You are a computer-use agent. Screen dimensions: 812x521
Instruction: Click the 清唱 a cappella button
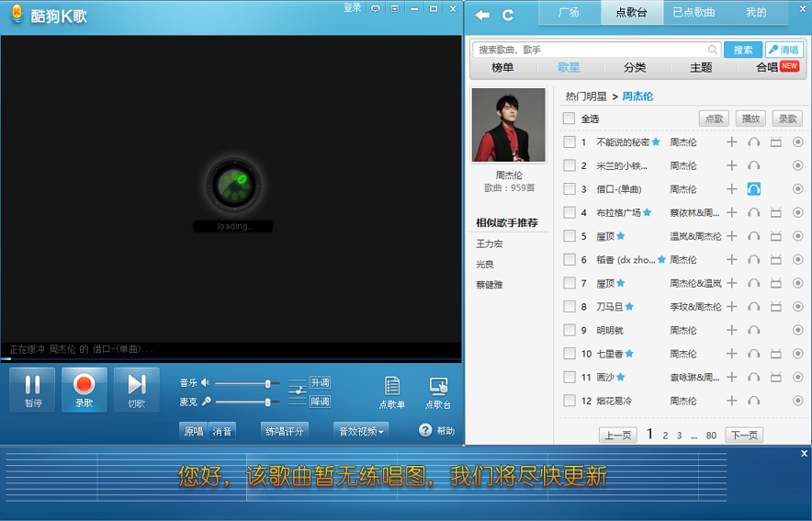784,50
